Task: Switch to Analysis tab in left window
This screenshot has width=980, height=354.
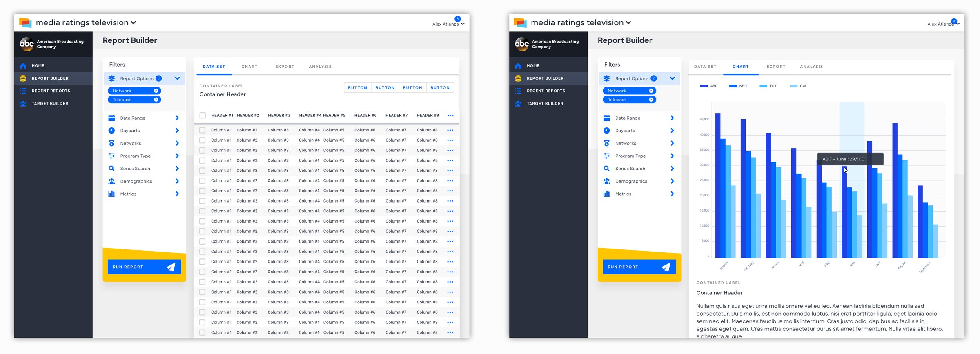Action: (320, 67)
